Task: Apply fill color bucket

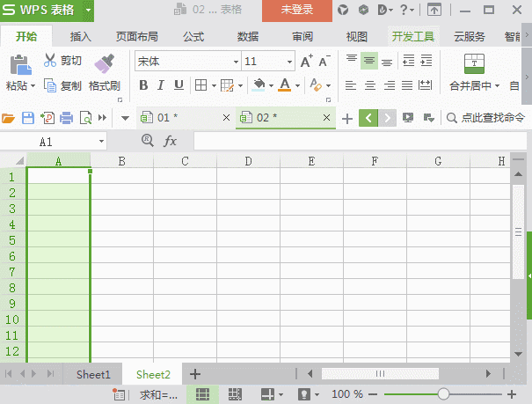Action: (259, 85)
